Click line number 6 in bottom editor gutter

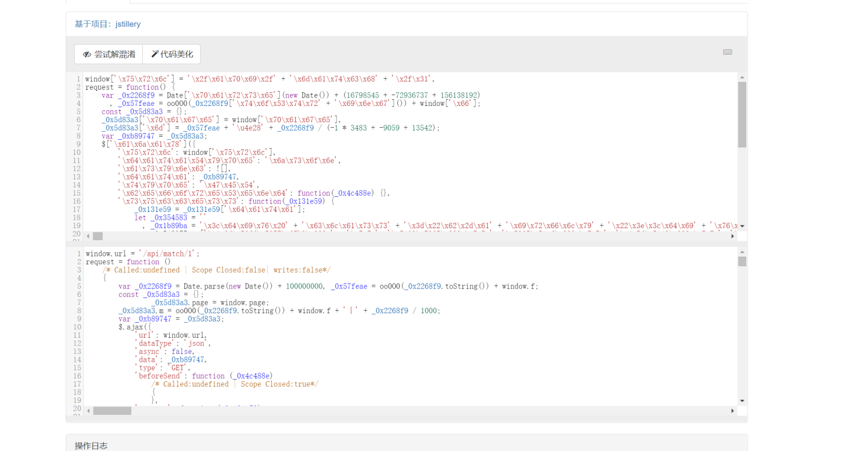click(78, 294)
